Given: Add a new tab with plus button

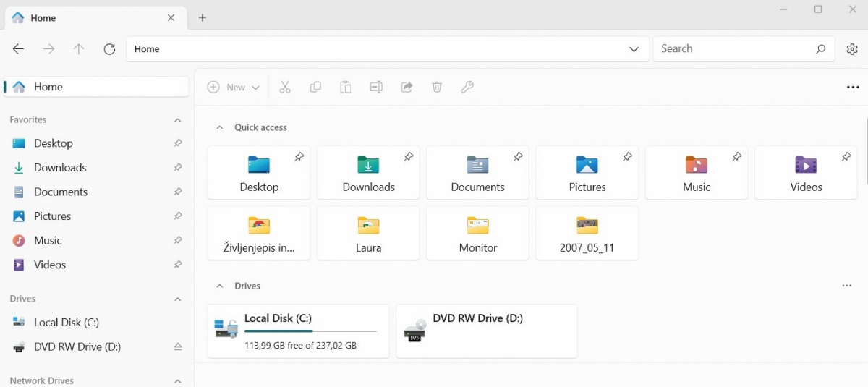Looking at the screenshot, I should [203, 18].
